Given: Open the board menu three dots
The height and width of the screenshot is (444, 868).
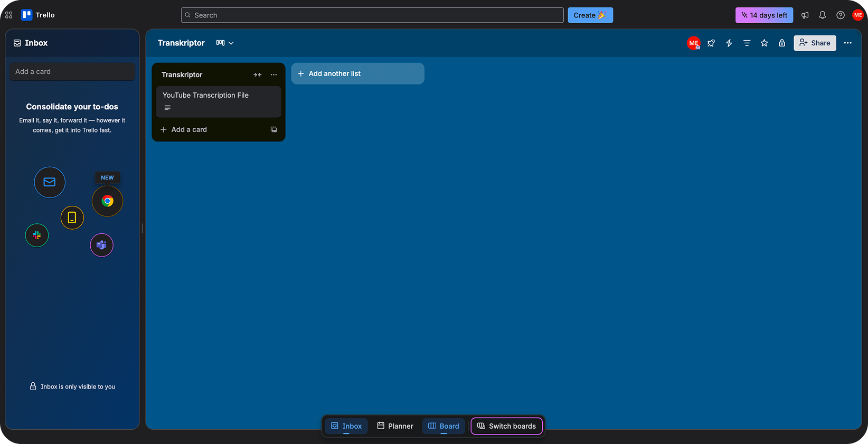Looking at the screenshot, I should pyautogui.click(x=848, y=43).
